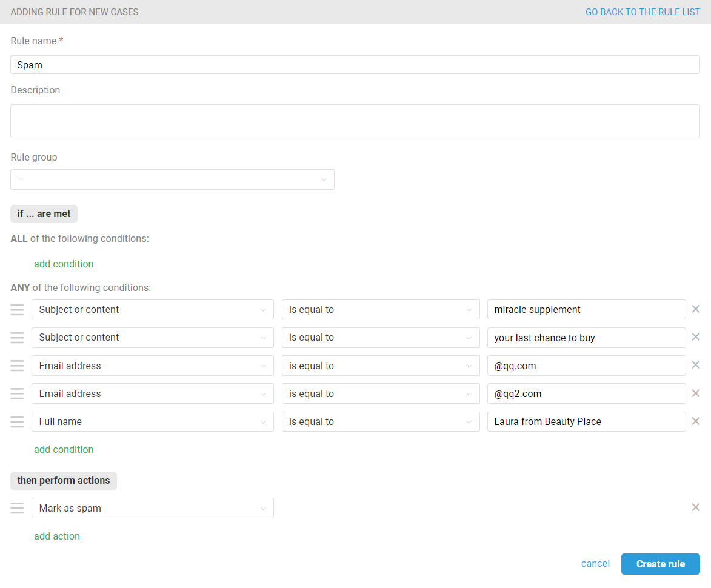This screenshot has height=588, width=711.
Task: Go back to the rule list
Action: tap(643, 12)
